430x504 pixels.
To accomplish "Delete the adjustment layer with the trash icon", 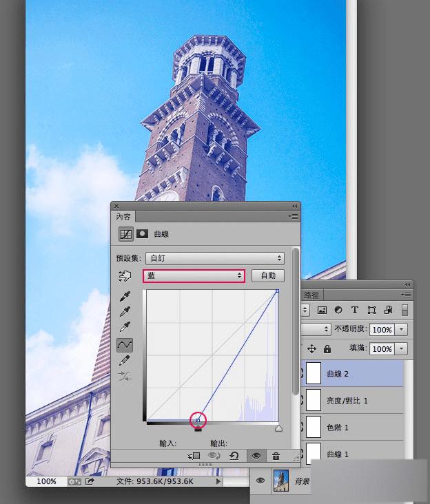I will click(276, 456).
